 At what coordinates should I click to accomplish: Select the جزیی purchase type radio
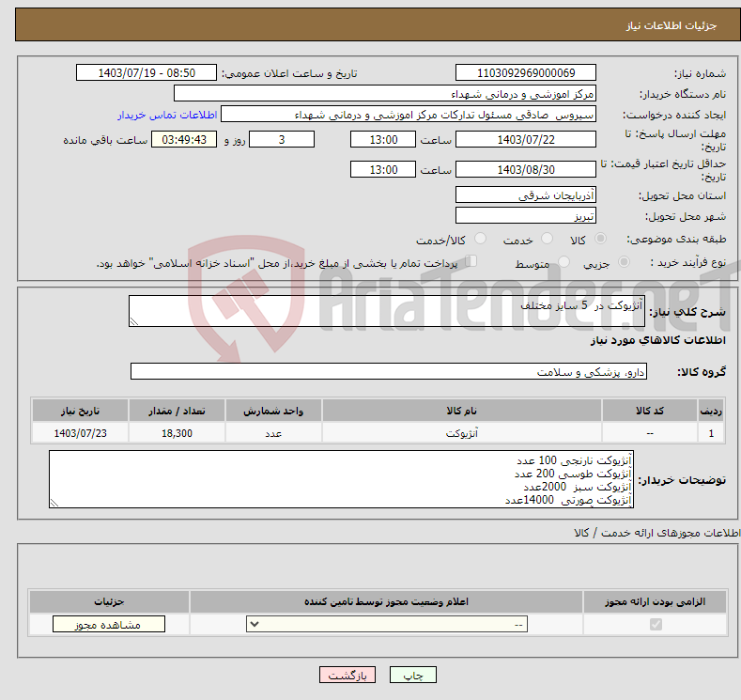(x=624, y=262)
